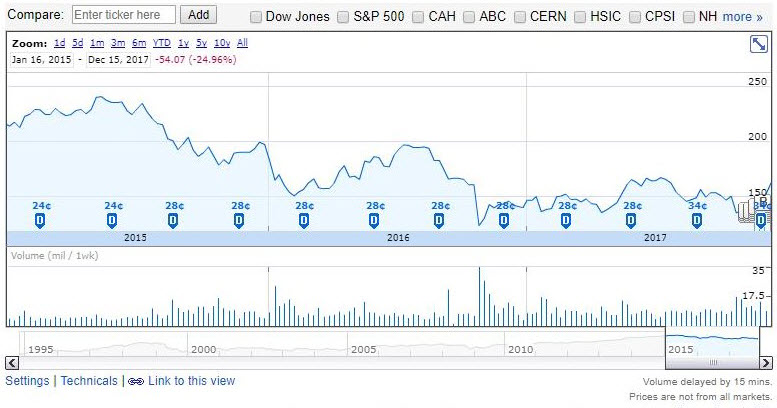Select the 5y zoom range

(201, 43)
